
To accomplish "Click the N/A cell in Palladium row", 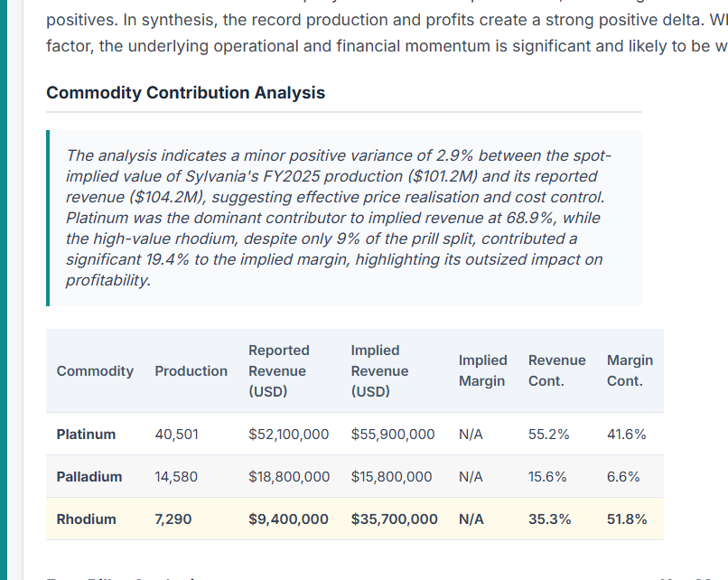I will [471, 477].
